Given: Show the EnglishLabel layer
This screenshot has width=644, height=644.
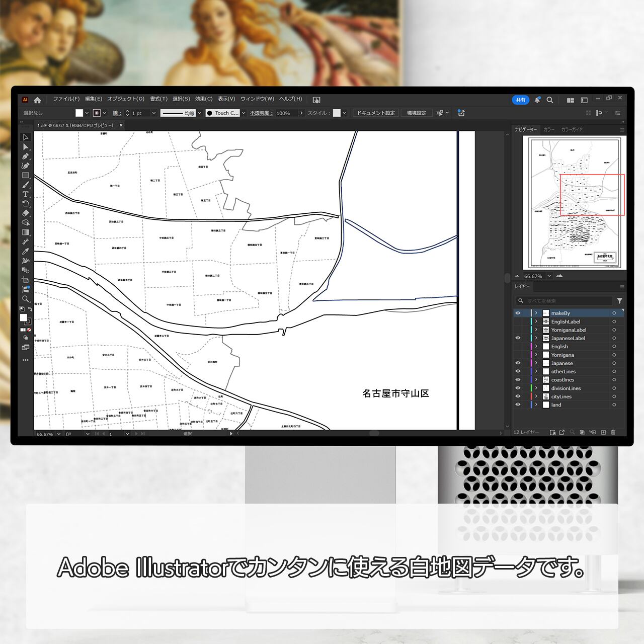Looking at the screenshot, I should [518, 321].
